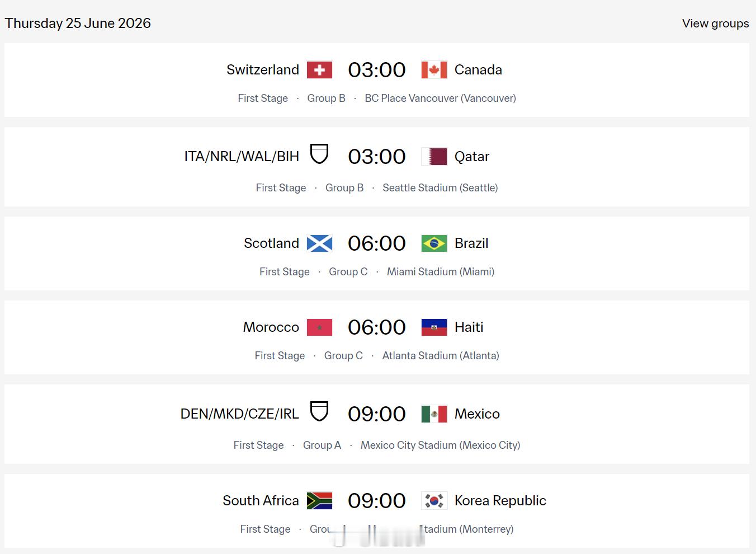Click the Scotland flag icon
Image resolution: width=756 pixels, height=554 pixels.
(319, 243)
